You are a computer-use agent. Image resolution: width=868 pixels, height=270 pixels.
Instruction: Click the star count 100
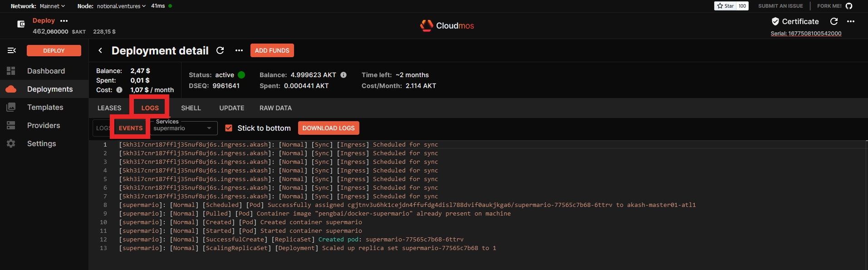742,6
